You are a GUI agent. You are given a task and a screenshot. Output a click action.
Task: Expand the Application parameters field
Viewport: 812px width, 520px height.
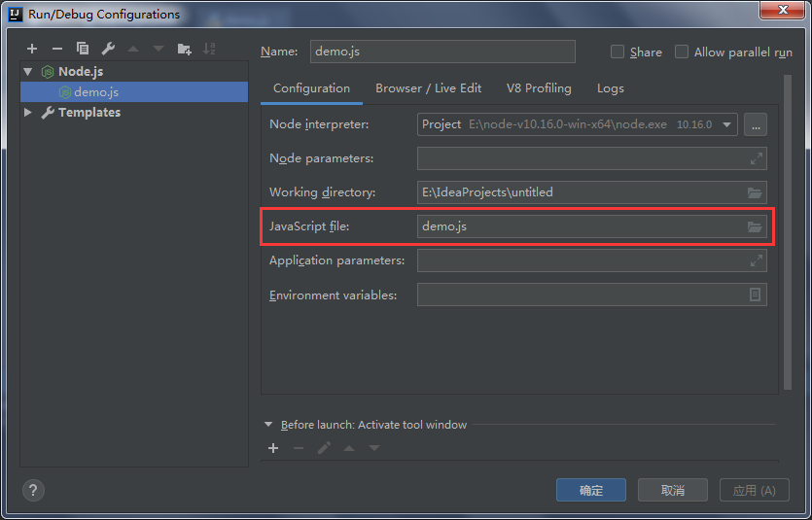756,260
